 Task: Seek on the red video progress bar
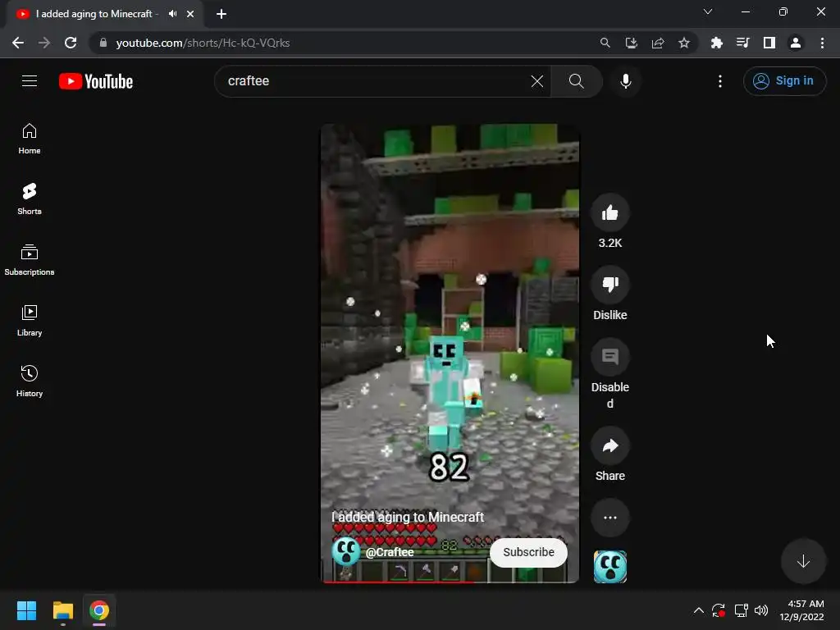(x=450, y=582)
